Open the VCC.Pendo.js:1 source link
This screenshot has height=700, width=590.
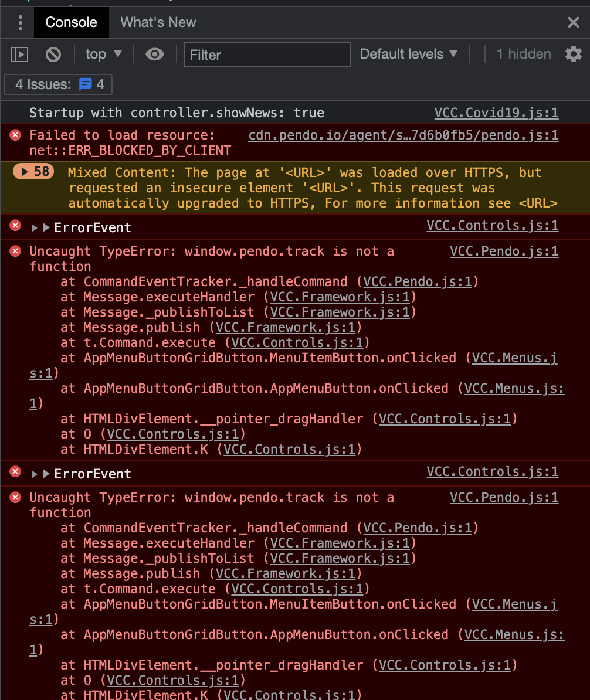(504, 251)
